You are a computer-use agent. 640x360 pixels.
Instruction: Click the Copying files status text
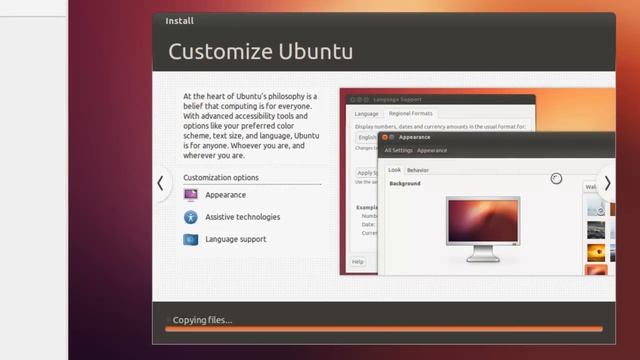pyautogui.click(x=202, y=320)
